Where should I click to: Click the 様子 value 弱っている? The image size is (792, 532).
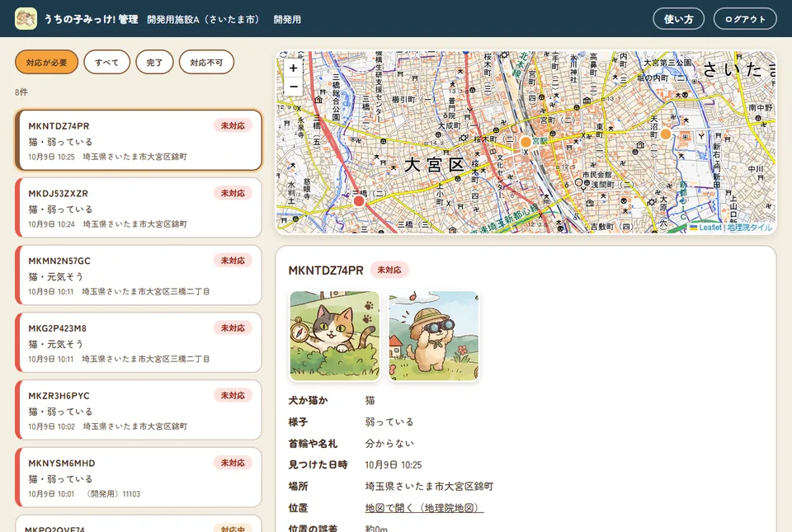pyautogui.click(x=389, y=421)
